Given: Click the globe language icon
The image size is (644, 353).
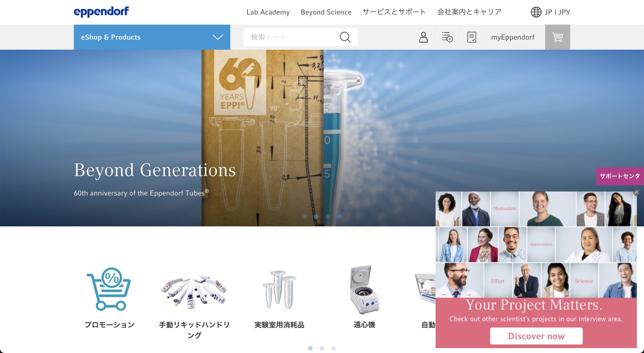Looking at the screenshot, I should click(536, 12).
